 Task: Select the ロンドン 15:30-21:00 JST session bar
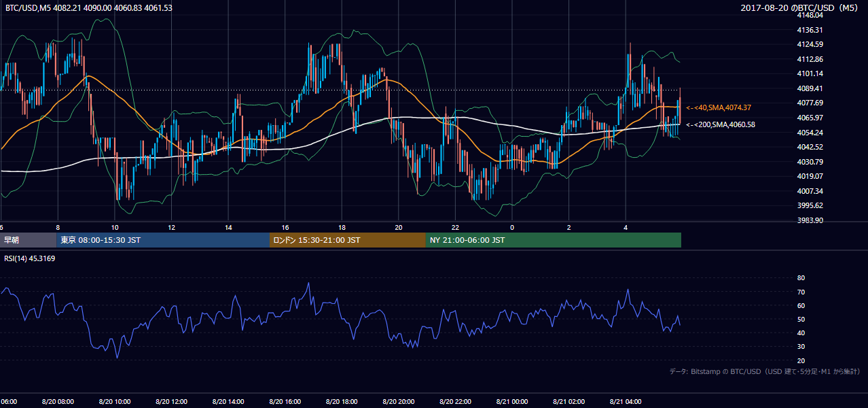point(348,240)
